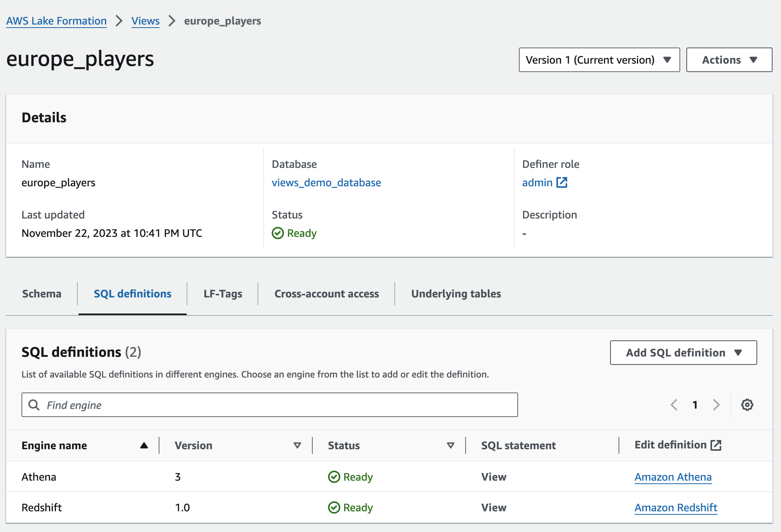781x532 pixels.
Task: Navigate to Views breadcrumb link
Action: 145,21
